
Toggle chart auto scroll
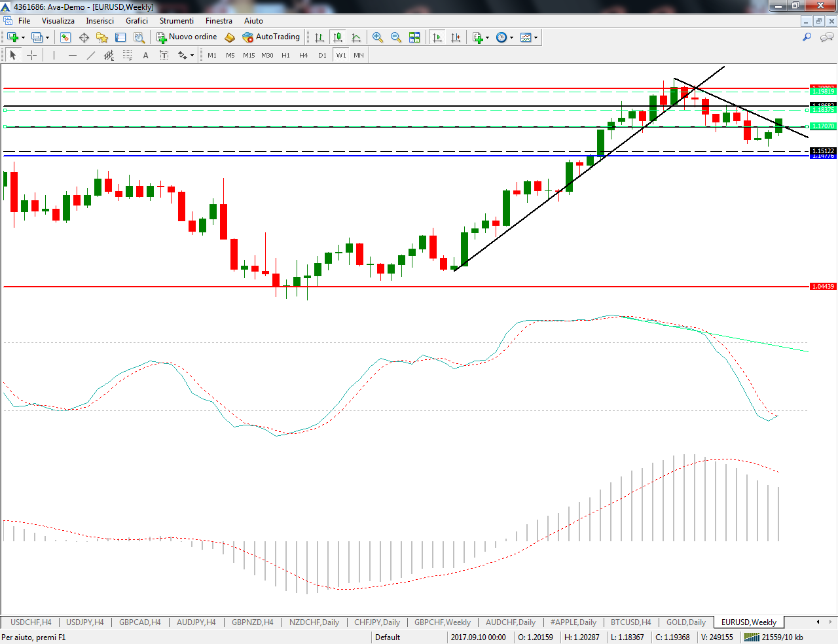pos(437,37)
